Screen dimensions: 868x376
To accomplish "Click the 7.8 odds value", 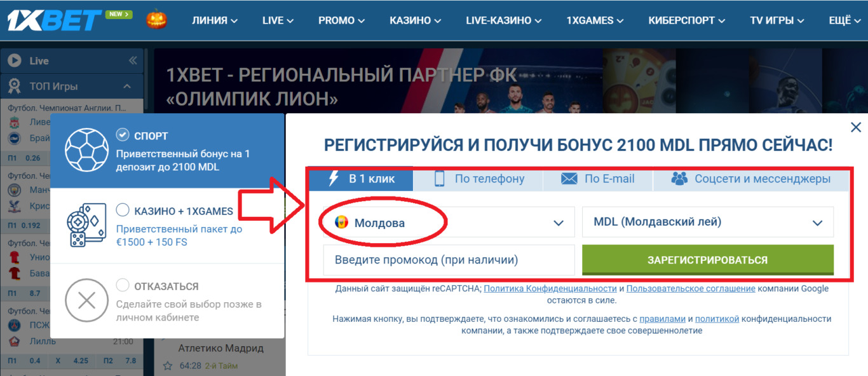I will [x=130, y=361].
